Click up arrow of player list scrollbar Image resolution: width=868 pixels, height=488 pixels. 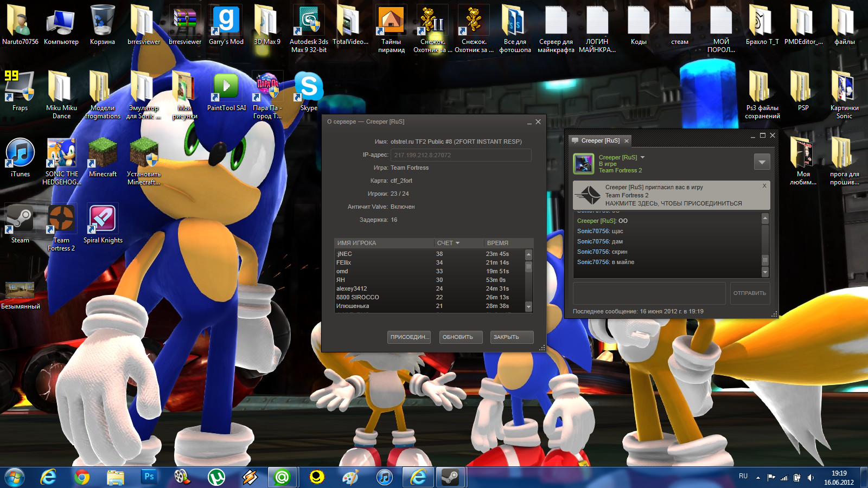tap(528, 254)
